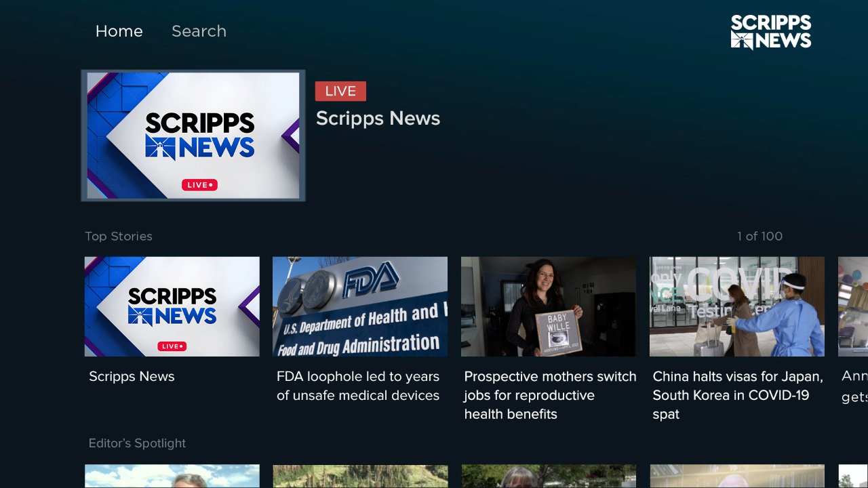868x488 pixels.
Task: Click the Scripps News logo in the header
Action: coord(771,32)
